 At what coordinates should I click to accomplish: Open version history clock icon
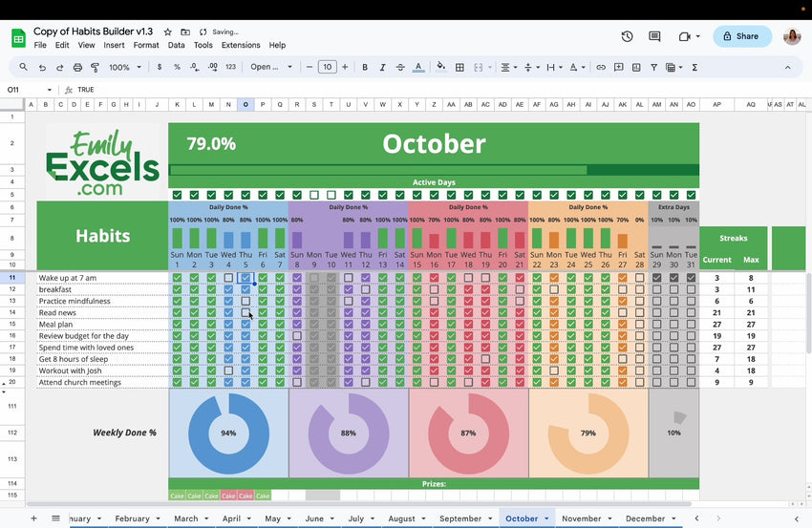click(627, 36)
